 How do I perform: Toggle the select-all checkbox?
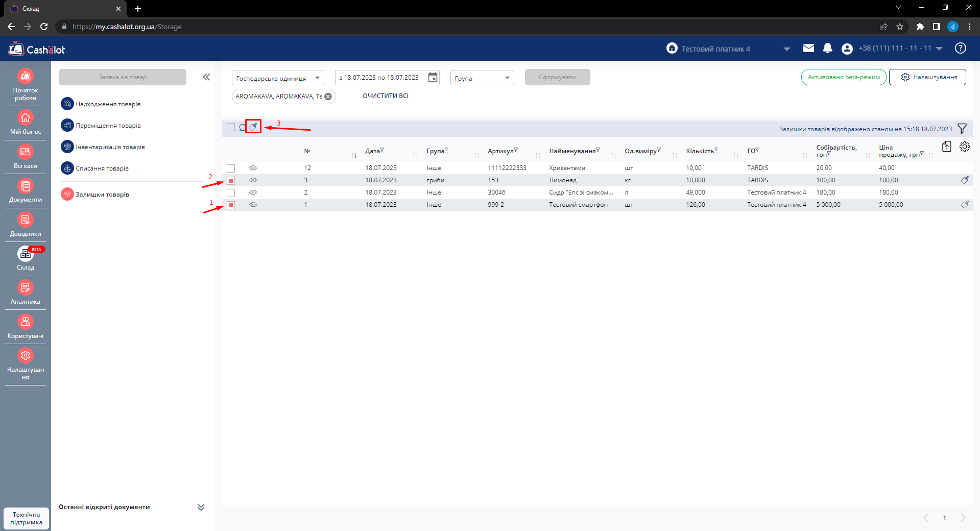pyautogui.click(x=231, y=127)
